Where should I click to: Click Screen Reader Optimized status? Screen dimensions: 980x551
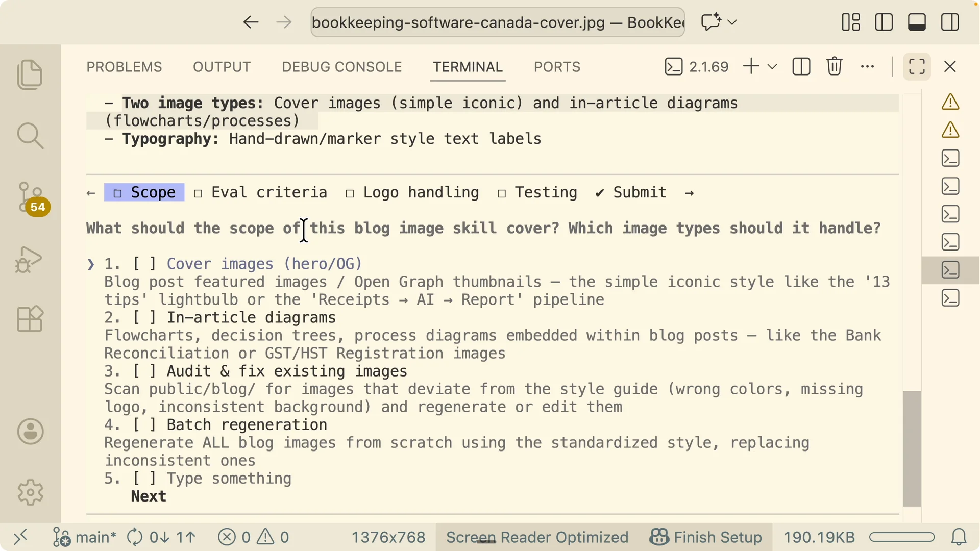click(537, 537)
